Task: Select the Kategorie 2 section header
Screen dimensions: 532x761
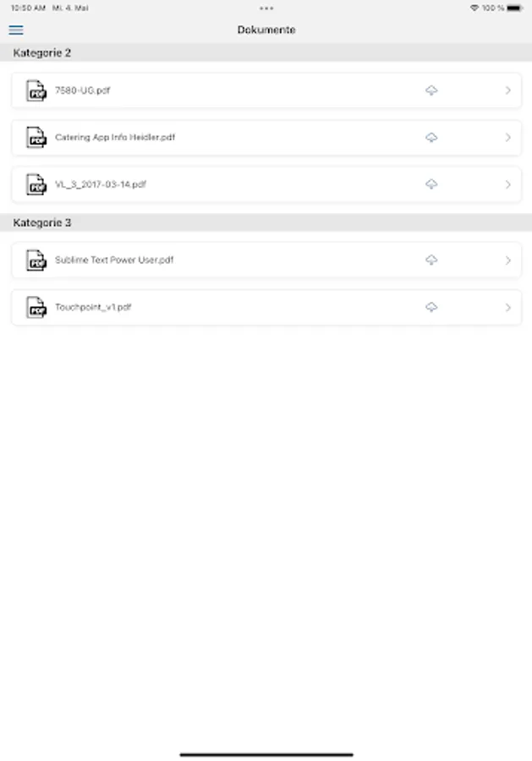Action: coord(42,52)
